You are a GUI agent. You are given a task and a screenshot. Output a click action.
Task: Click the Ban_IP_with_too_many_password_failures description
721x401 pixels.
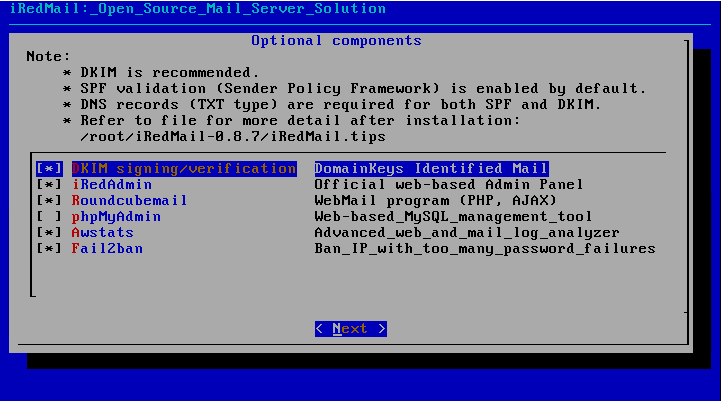click(485, 249)
